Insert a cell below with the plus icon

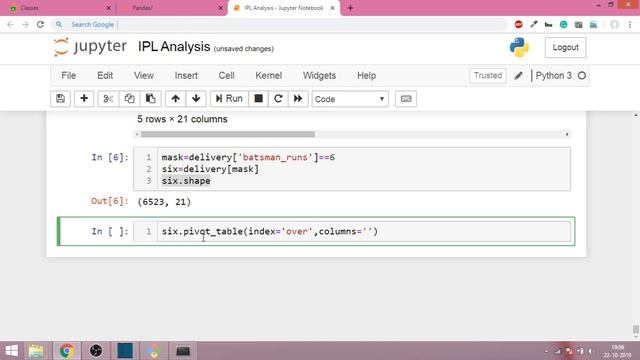pyautogui.click(x=84, y=99)
